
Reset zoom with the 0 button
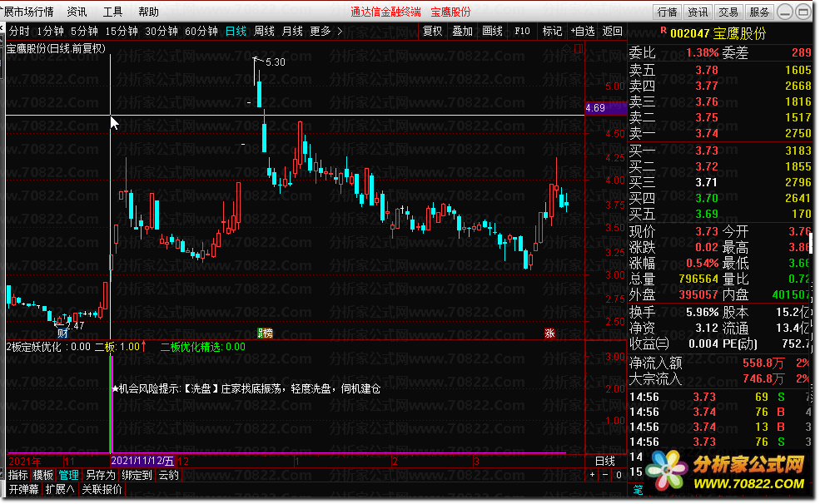click(x=619, y=475)
